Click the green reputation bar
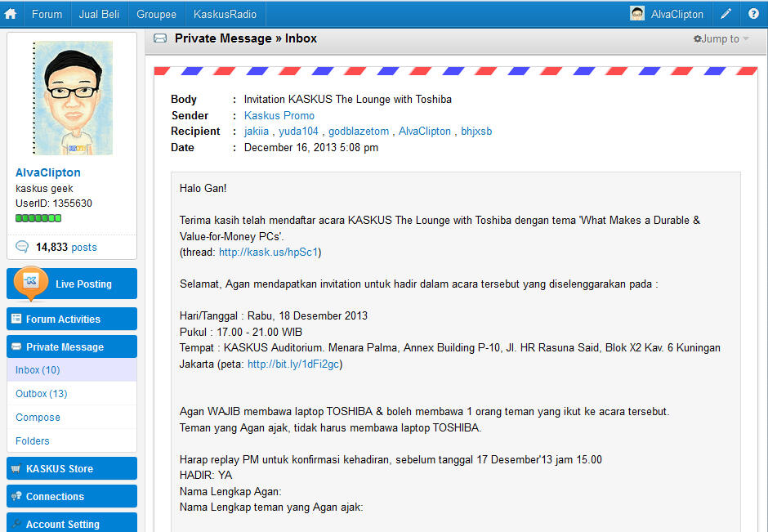The image size is (768, 532). pos(38,218)
